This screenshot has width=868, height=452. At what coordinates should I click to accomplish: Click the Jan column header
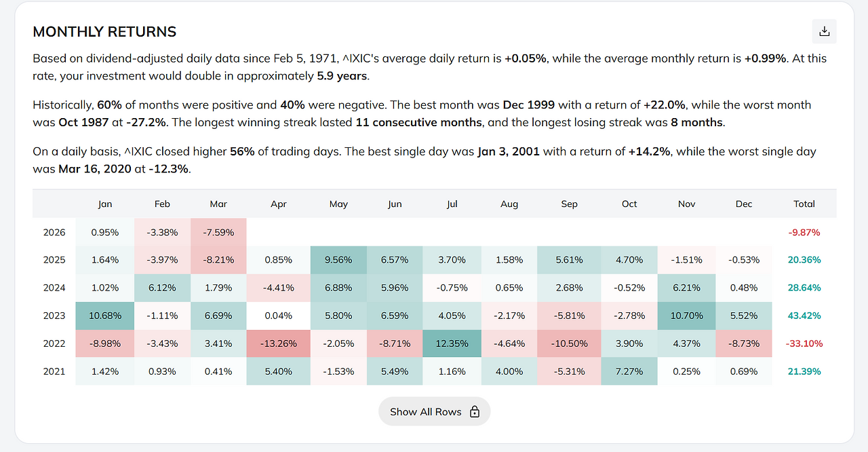coord(105,204)
